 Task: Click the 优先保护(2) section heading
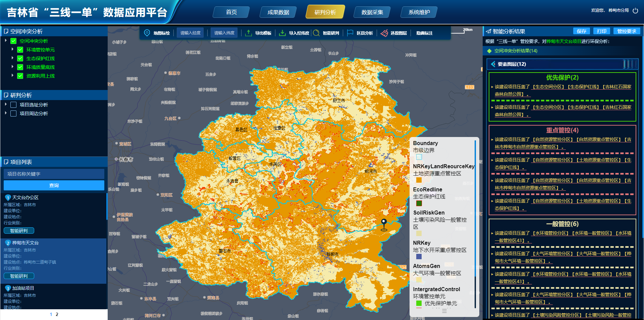(x=562, y=78)
